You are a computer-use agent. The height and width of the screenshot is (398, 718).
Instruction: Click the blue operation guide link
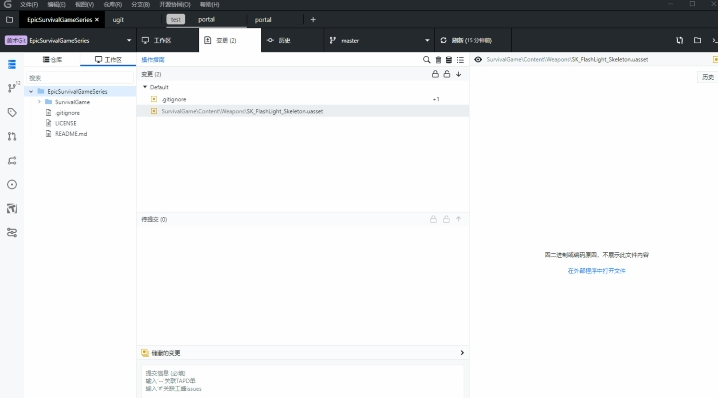[152, 60]
